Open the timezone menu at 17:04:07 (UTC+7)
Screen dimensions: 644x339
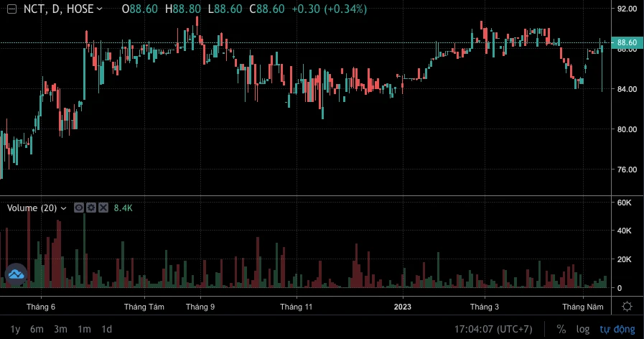[x=493, y=329]
